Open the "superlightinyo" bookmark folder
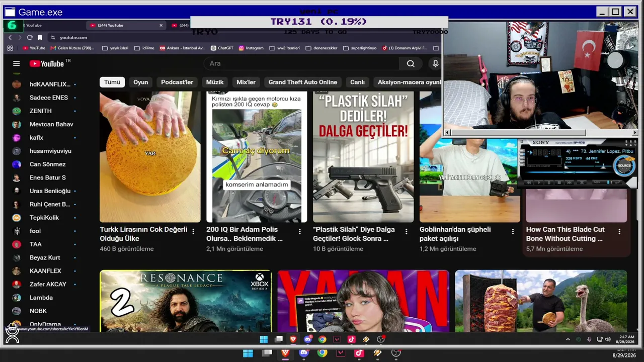This screenshot has width=644, height=362. coord(360,48)
